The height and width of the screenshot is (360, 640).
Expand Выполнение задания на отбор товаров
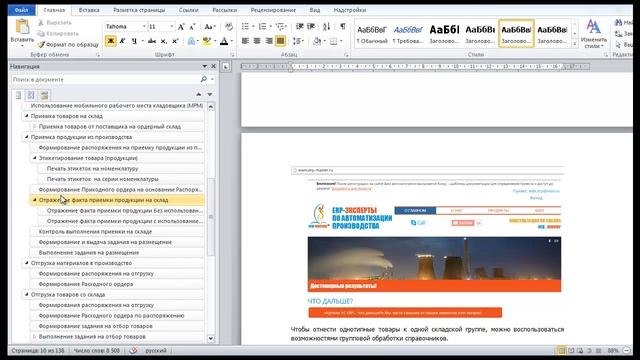(x=35, y=337)
